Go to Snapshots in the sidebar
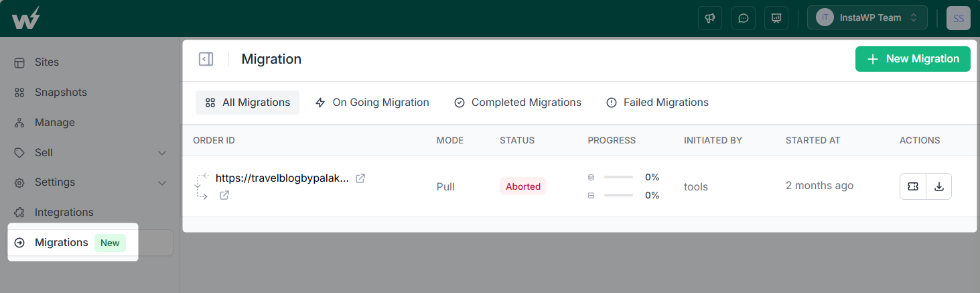The image size is (980, 293). click(60, 93)
